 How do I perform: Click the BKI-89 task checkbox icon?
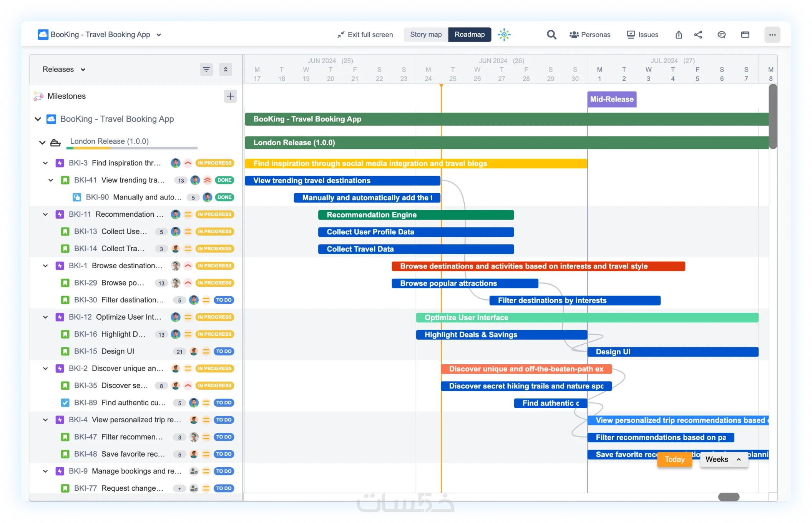coord(65,403)
